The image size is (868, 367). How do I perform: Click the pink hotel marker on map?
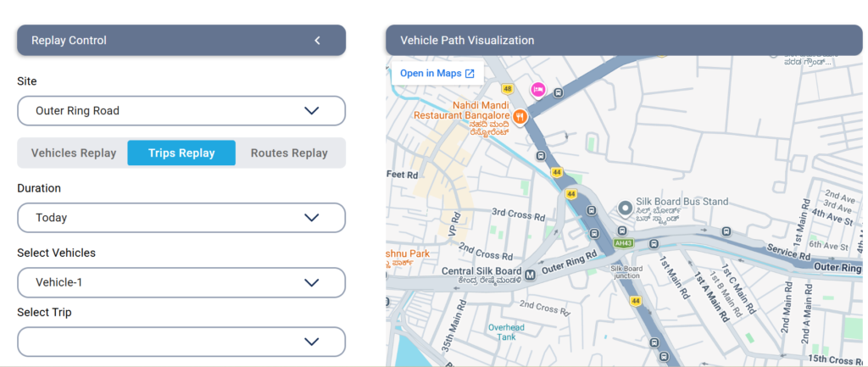pyautogui.click(x=538, y=89)
